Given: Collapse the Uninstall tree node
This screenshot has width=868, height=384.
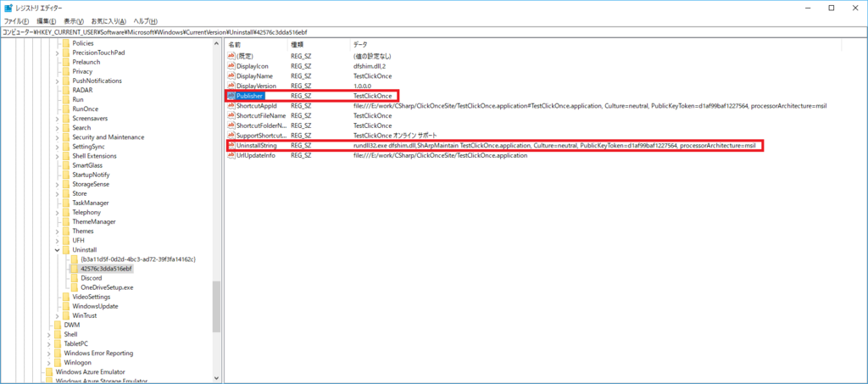Looking at the screenshot, I should pyautogui.click(x=58, y=250).
